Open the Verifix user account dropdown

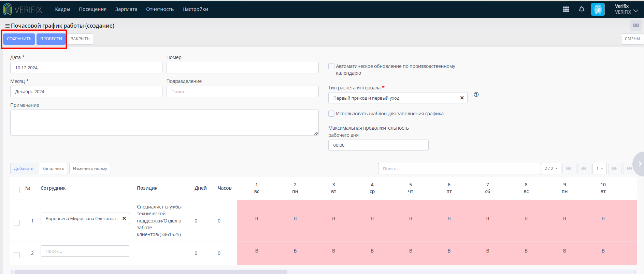[627, 9]
